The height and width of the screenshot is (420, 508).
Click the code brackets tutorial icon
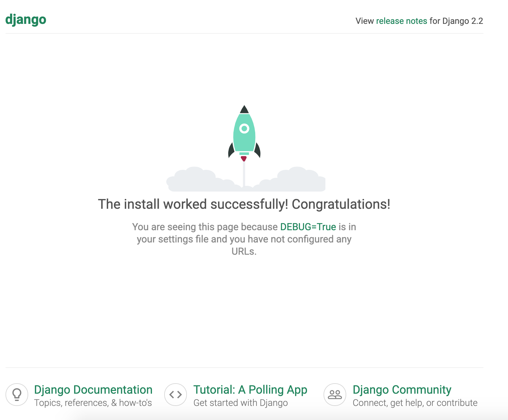point(176,395)
